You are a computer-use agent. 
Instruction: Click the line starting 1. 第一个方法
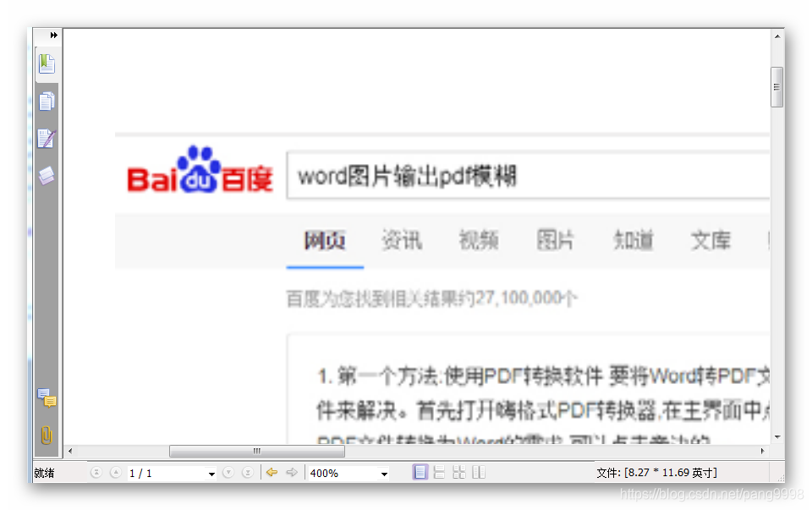[544, 376]
